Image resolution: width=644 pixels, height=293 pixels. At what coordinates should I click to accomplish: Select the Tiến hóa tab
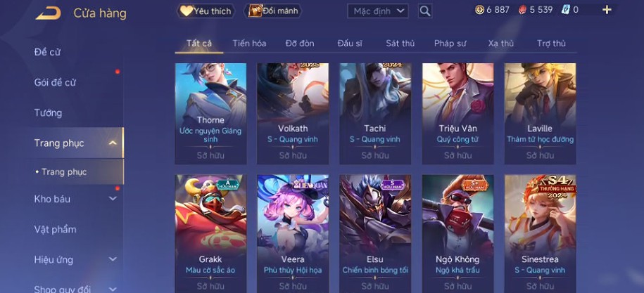[x=249, y=44]
